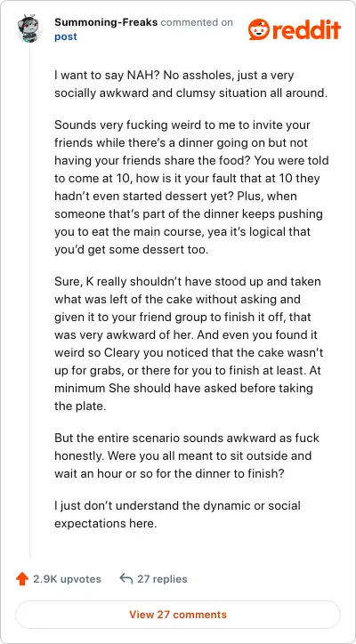Click the View 27 comments button
Viewport: 356px width, 644px height.
point(178,615)
